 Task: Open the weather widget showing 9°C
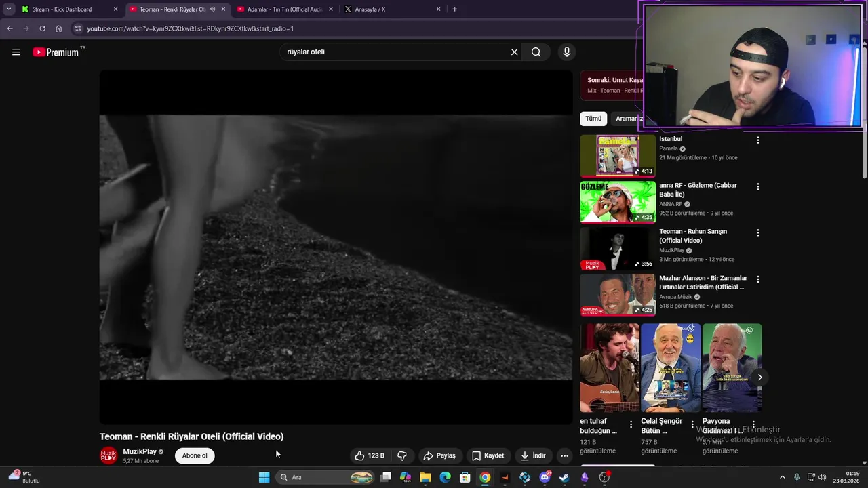coord(24,477)
